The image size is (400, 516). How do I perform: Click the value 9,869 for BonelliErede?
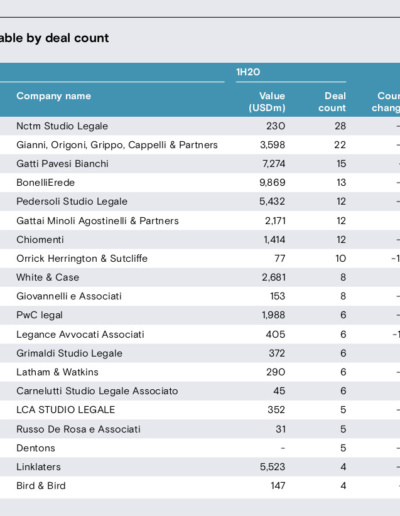(272, 183)
